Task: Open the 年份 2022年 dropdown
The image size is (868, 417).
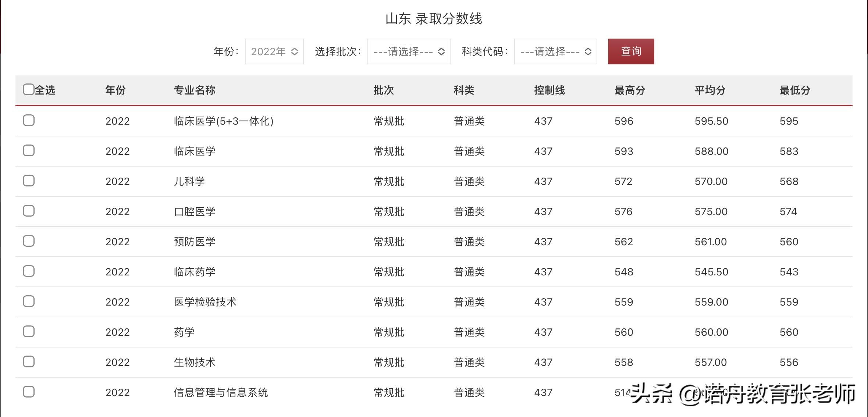Action: coord(274,51)
